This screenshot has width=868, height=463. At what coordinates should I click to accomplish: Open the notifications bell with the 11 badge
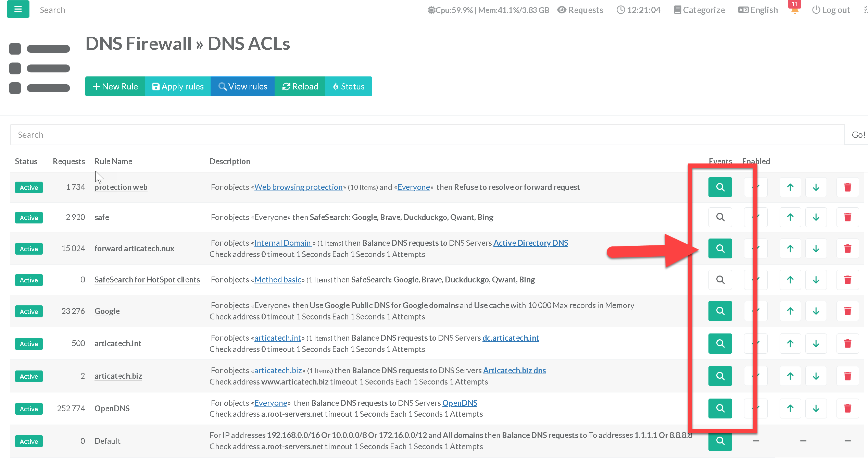pos(795,10)
